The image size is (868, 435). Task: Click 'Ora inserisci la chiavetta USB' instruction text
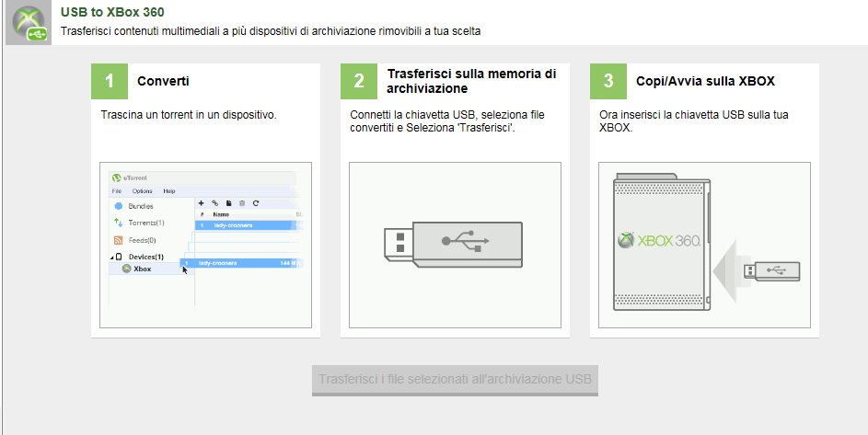coord(694,121)
